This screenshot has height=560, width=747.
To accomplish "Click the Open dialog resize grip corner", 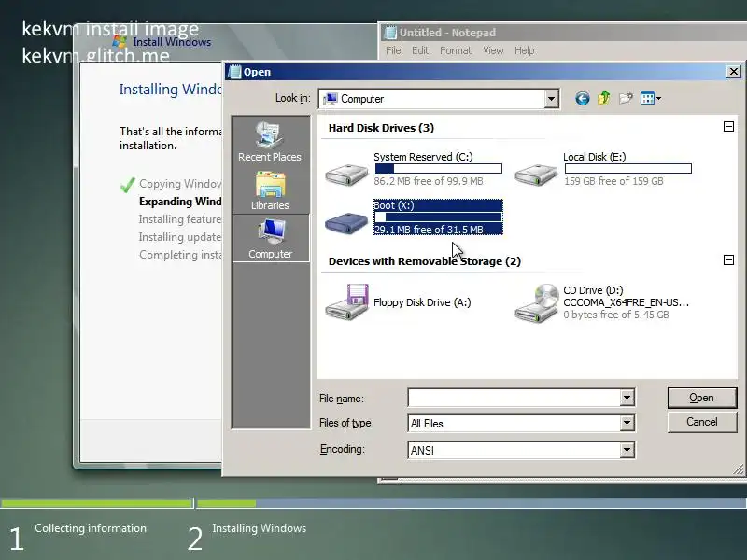I will (x=739, y=469).
